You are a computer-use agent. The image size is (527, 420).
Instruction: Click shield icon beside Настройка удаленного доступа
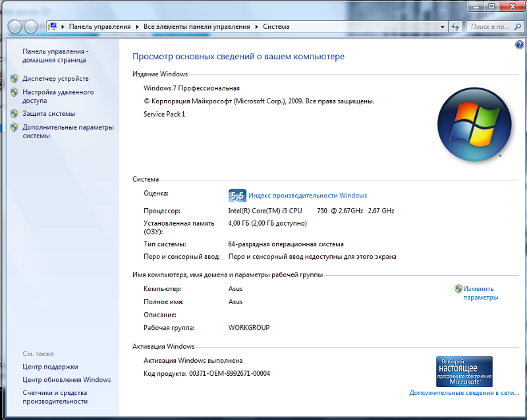click(x=14, y=92)
